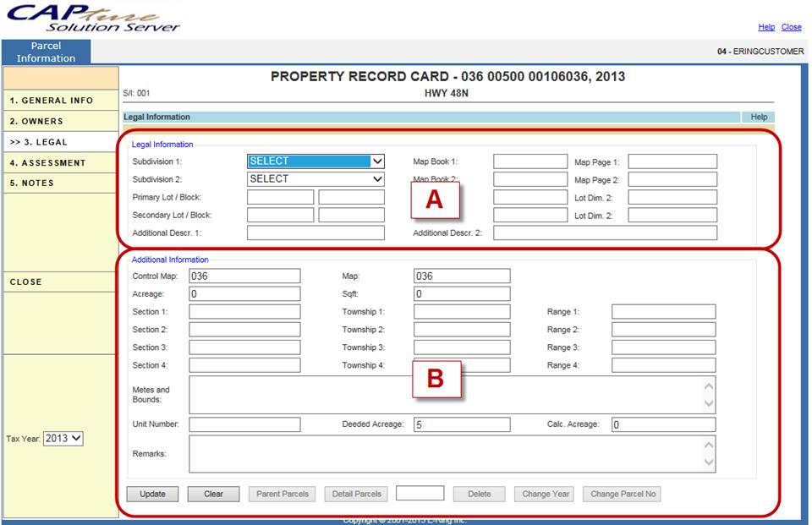Click the first Primary Lot / Block field

[x=280, y=197]
